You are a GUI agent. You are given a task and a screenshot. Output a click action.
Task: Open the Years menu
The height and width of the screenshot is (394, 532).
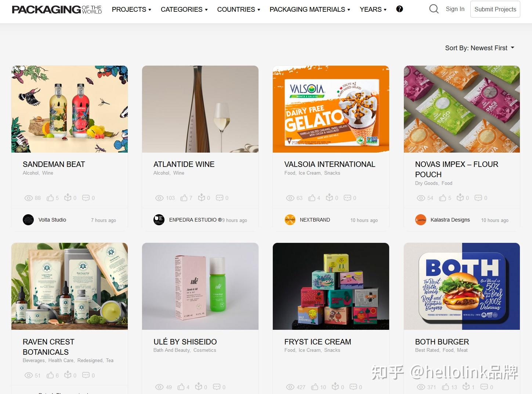[373, 10]
